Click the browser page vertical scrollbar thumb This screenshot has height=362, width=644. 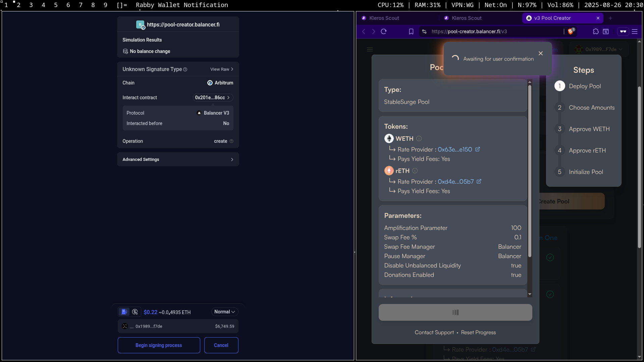639,168
